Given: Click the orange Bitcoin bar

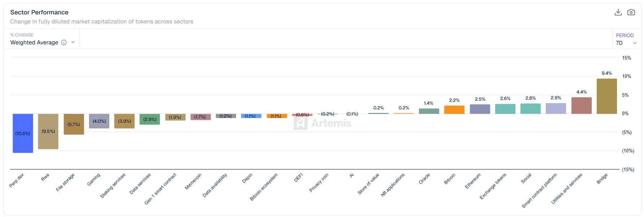Looking at the screenshot, I should (x=454, y=110).
